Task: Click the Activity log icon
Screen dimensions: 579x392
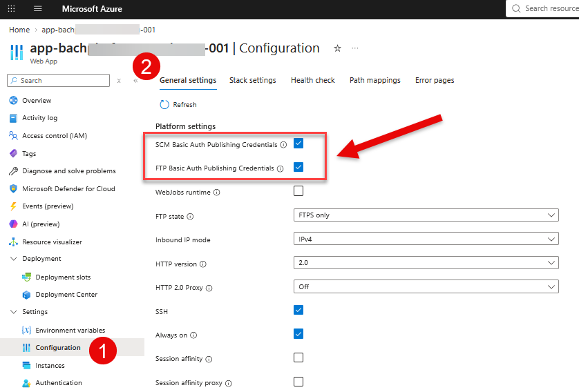Action: tap(13, 118)
